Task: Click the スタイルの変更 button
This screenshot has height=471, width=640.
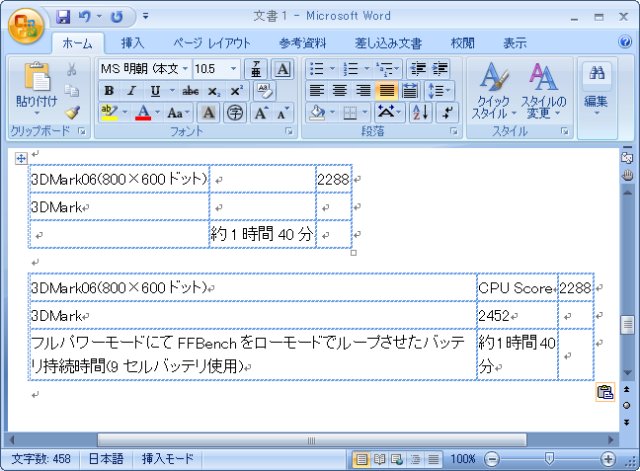Action: 543,91
